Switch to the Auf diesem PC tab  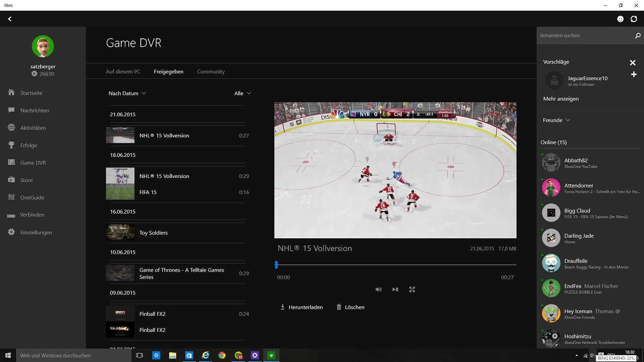pyautogui.click(x=123, y=71)
